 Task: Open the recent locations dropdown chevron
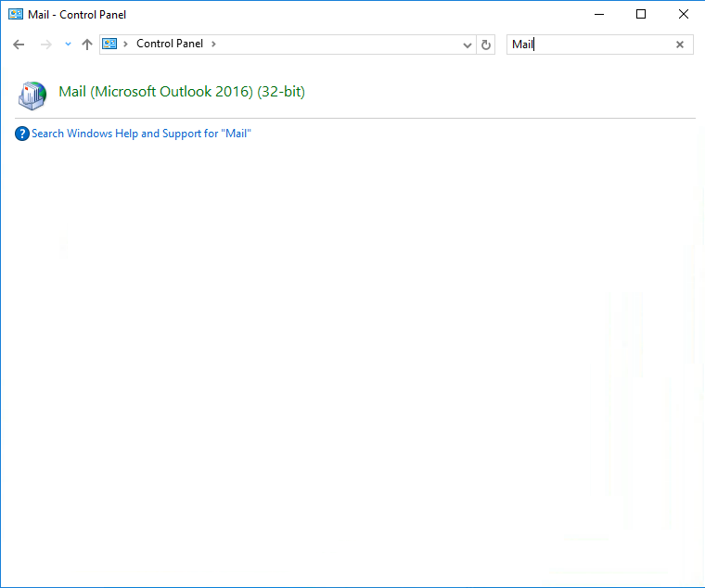[68, 45]
